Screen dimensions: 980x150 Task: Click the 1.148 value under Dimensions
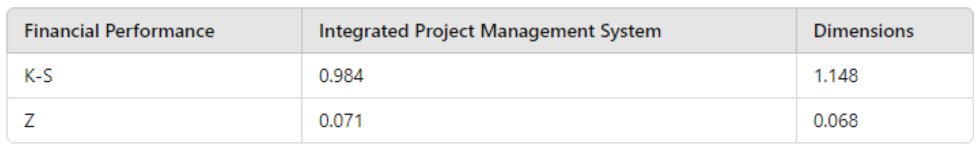coord(836,76)
